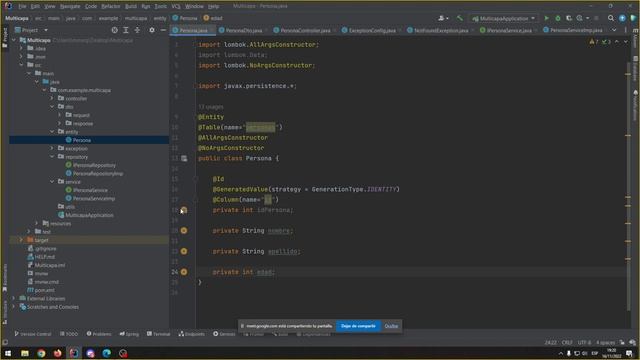
Task: Click gutter icon beside idPersona field
Action: [x=184, y=210]
